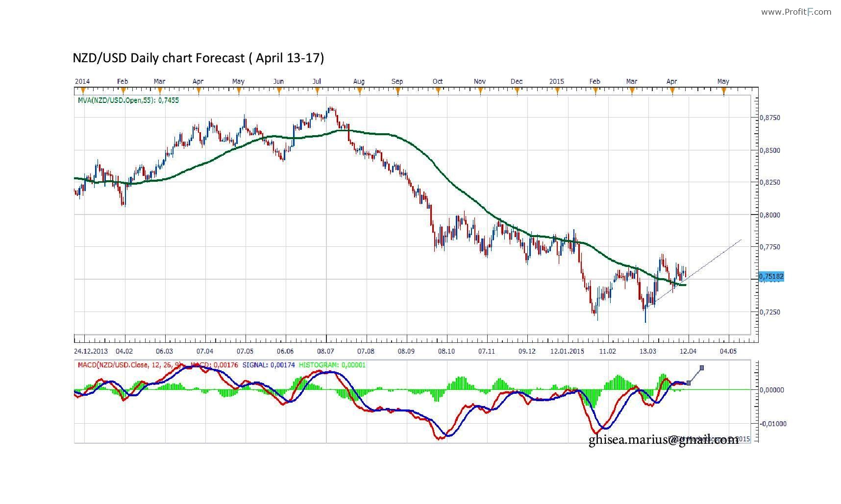Screen dimensions: 841x504
Task: Click the orange marker under the 2014 label
Action: click(83, 90)
